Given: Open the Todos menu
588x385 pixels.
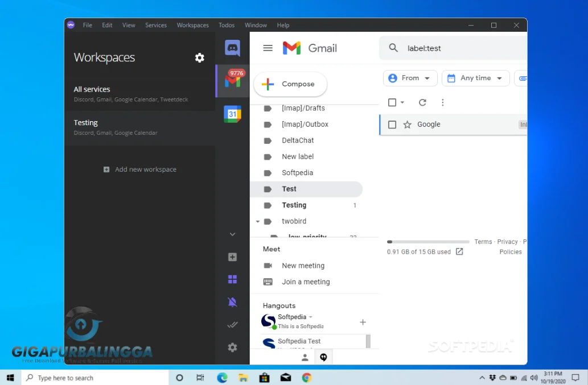Looking at the screenshot, I should (x=226, y=25).
